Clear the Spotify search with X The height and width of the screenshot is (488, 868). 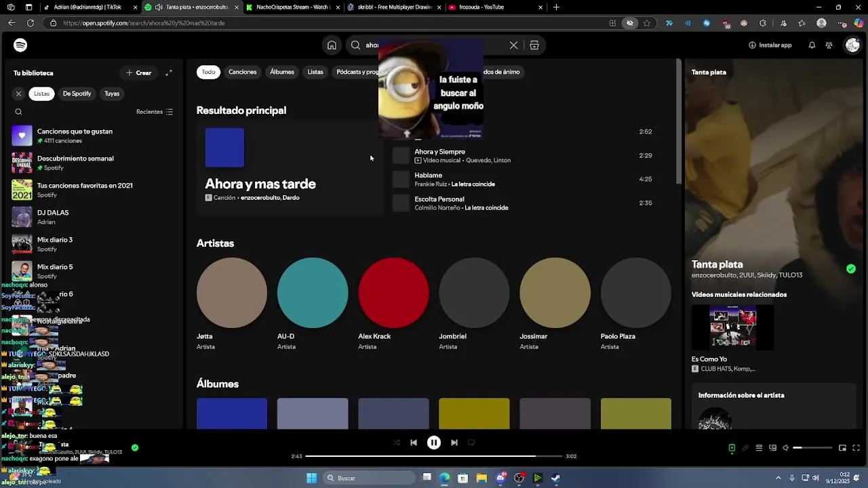513,45
